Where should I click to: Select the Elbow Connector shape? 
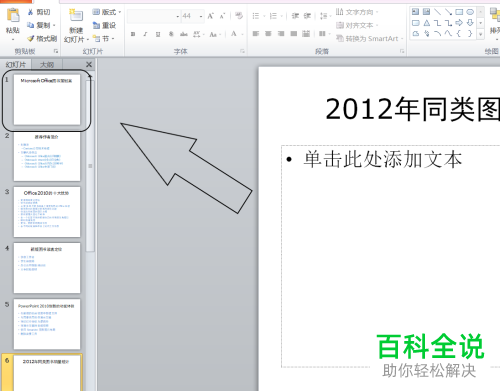click(x=437, y=23)
